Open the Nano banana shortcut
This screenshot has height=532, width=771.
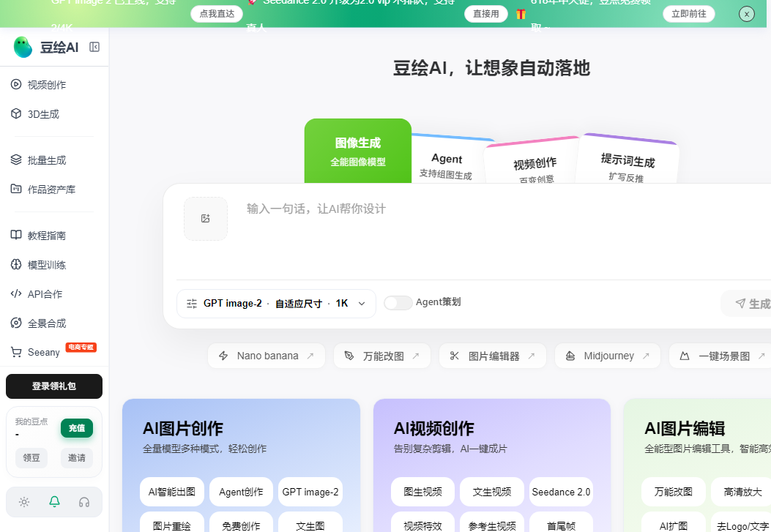click(267, 356)
